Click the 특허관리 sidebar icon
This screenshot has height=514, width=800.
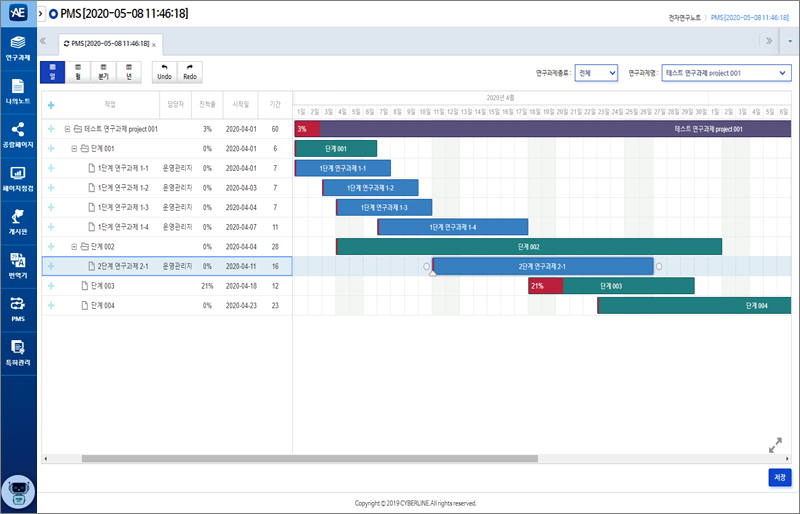(18, 350)
